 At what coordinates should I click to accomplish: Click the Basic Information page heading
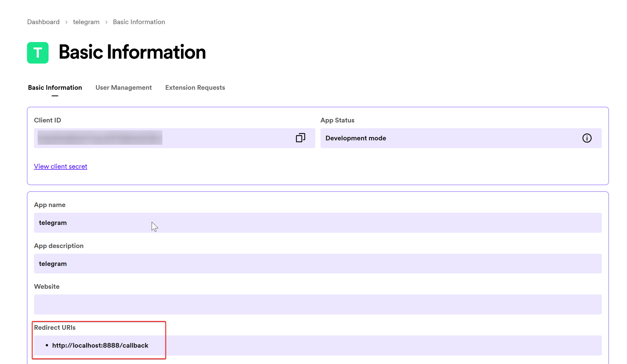tap(132, 52)
